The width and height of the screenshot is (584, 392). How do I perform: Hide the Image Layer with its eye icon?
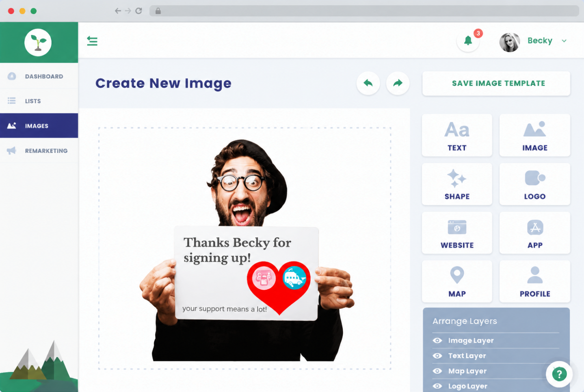coord(437,340)
